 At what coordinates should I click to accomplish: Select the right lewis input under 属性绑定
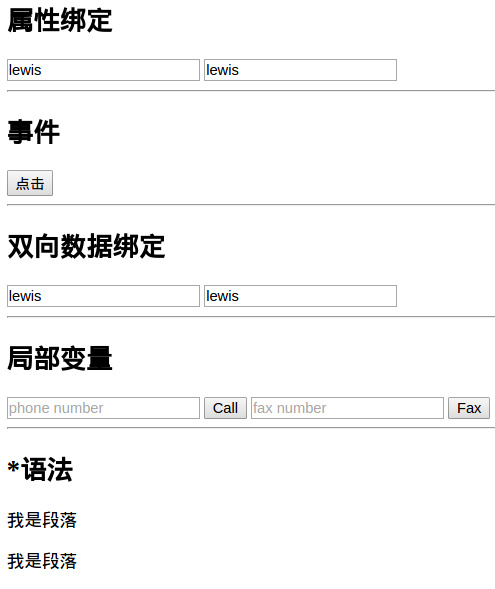pos(300,70)
